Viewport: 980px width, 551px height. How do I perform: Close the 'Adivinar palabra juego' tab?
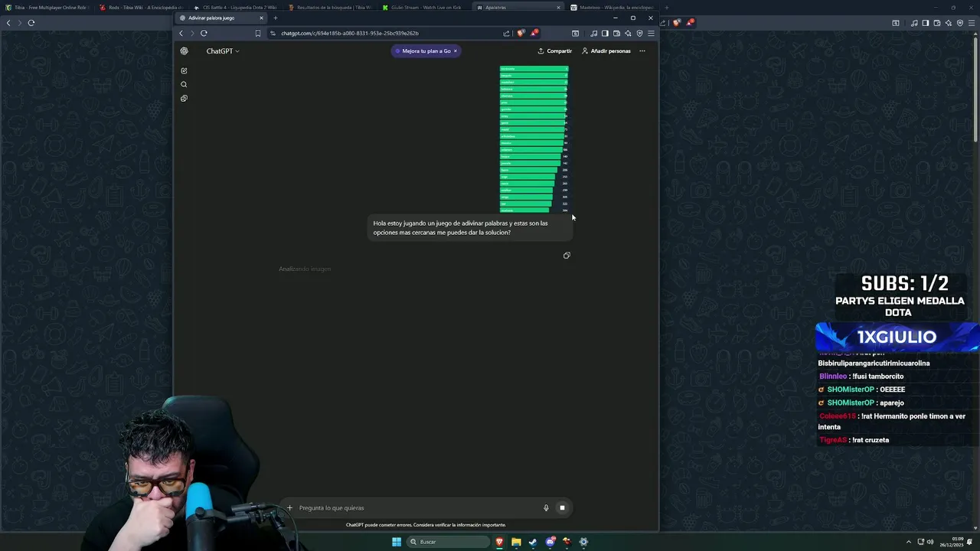click(261, 18)
